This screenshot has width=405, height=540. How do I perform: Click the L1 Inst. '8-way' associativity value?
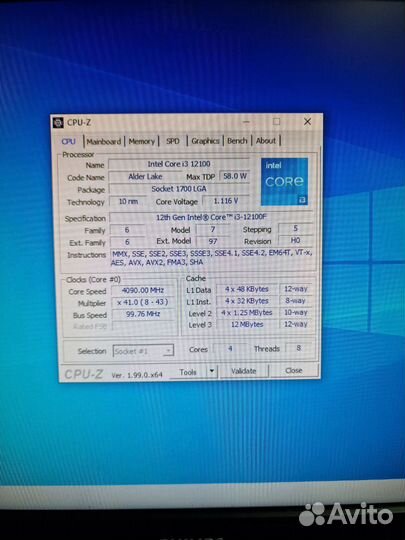295,300
